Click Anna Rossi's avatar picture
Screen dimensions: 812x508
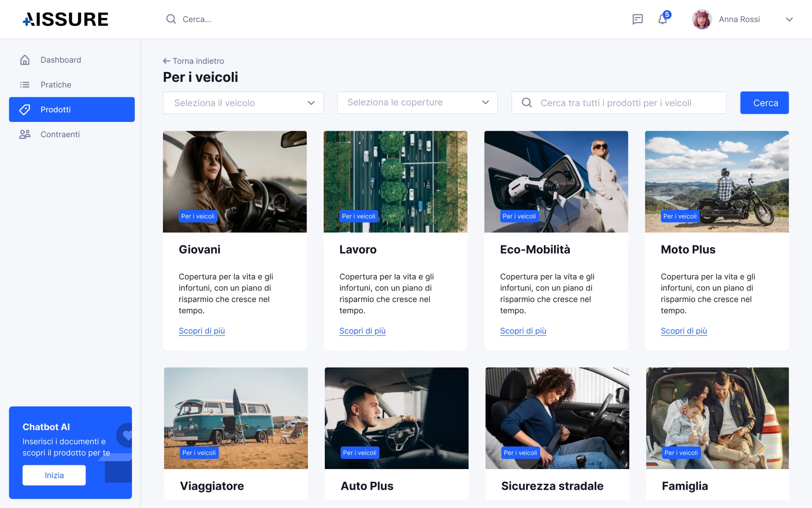pyautogui.click(x=702, y=19)
